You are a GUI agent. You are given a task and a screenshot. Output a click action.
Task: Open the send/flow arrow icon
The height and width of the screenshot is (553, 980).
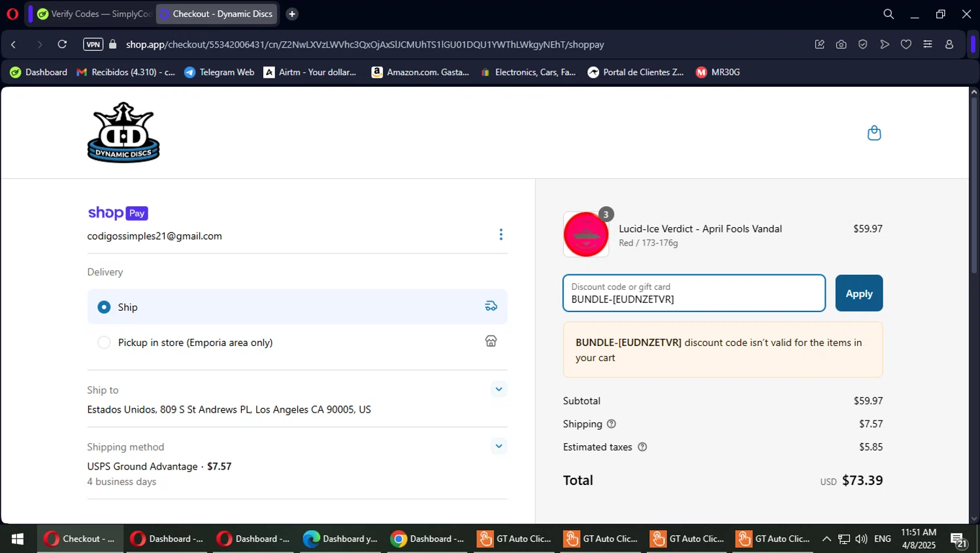[x=885, y=44]
